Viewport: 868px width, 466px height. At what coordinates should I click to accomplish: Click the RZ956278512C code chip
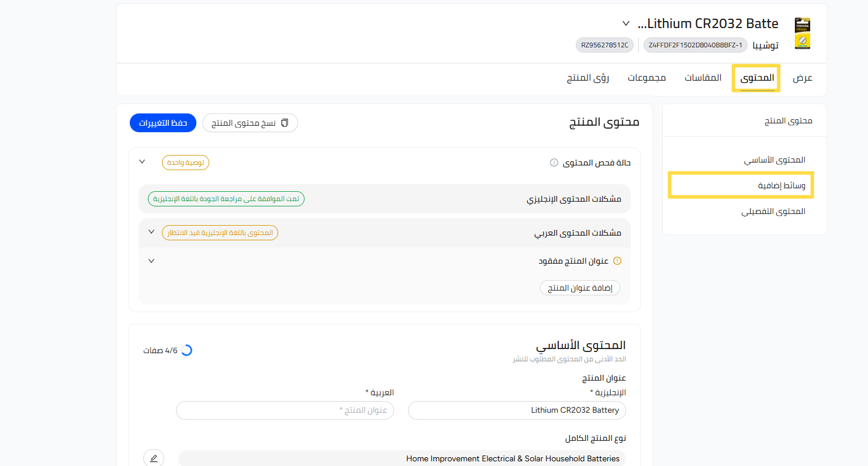(x=604, y=45)
